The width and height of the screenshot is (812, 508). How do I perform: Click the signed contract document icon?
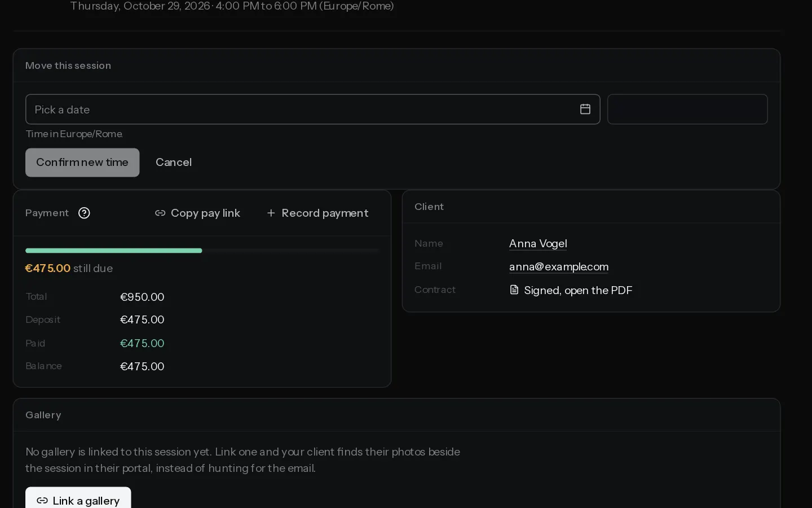click(514, 290)
